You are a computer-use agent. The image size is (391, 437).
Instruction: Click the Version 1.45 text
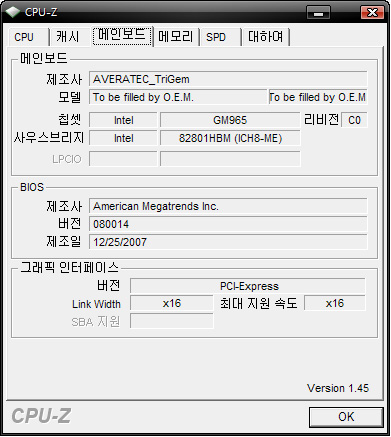pos(338,388)
